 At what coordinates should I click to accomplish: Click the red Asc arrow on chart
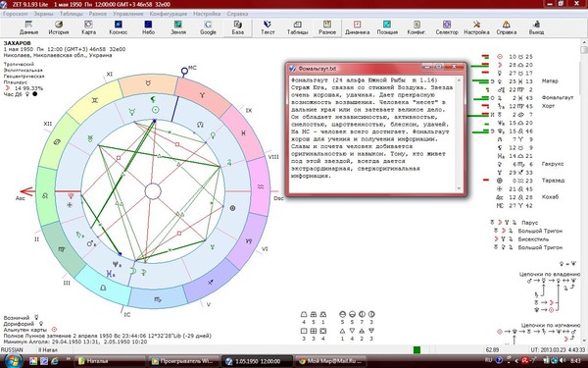coord(28,191)
